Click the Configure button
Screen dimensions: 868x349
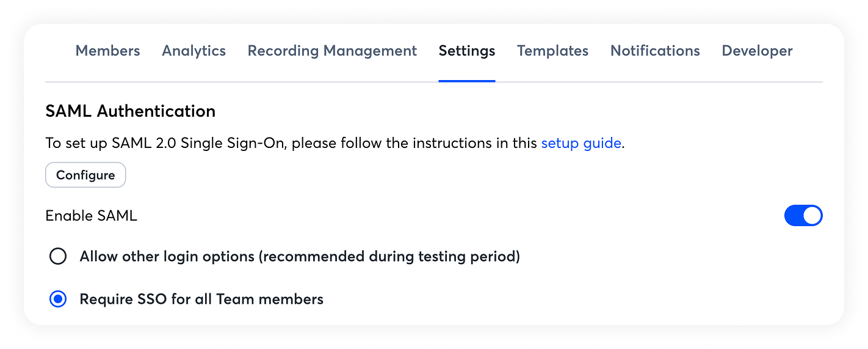85,175
